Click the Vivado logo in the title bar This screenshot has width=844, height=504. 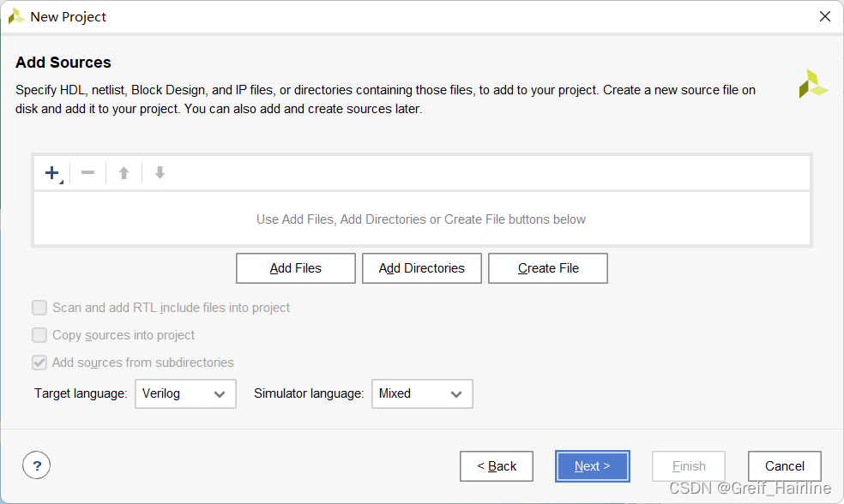(15, 16)
